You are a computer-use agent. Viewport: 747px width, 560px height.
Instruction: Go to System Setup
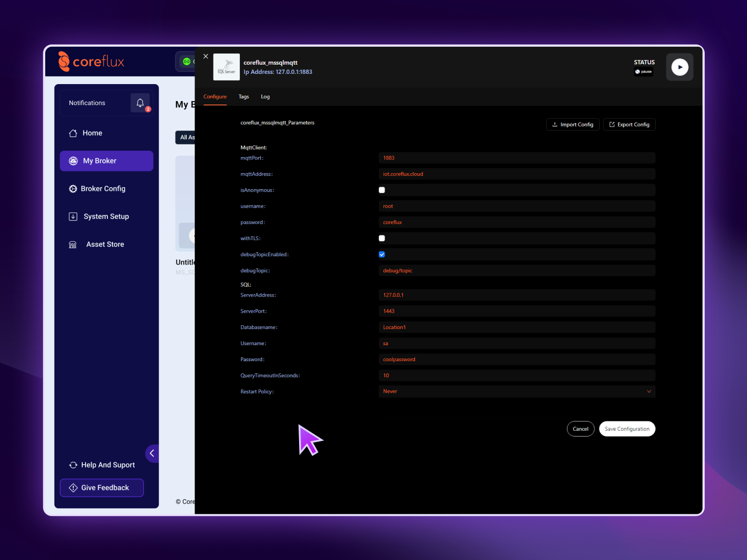coord(106,216)
